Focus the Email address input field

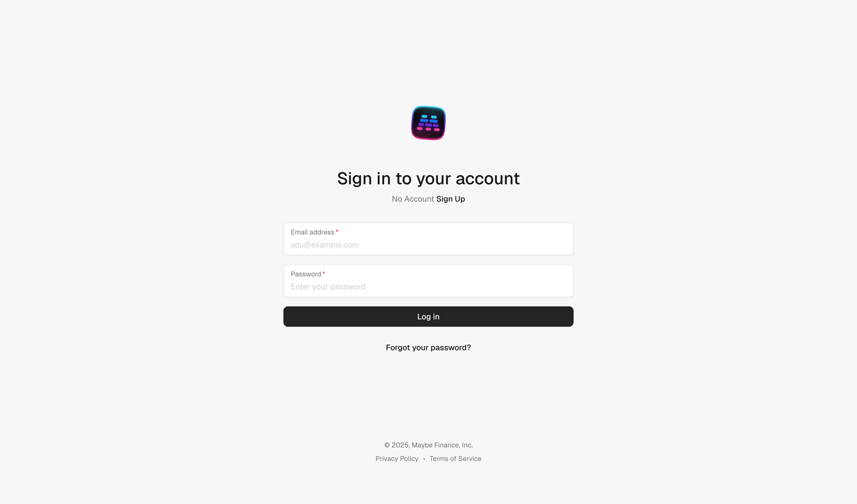(x=428, y=239)
